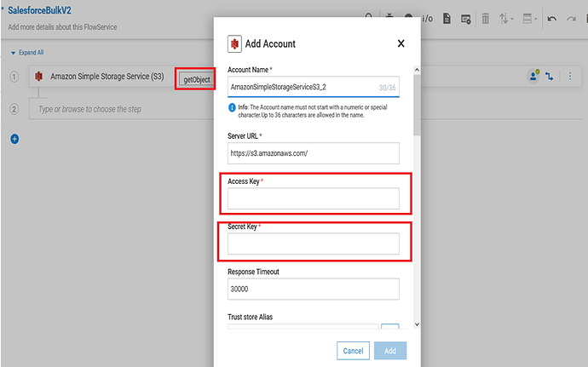Click the document log icon in toolbar

click(447, 19)
